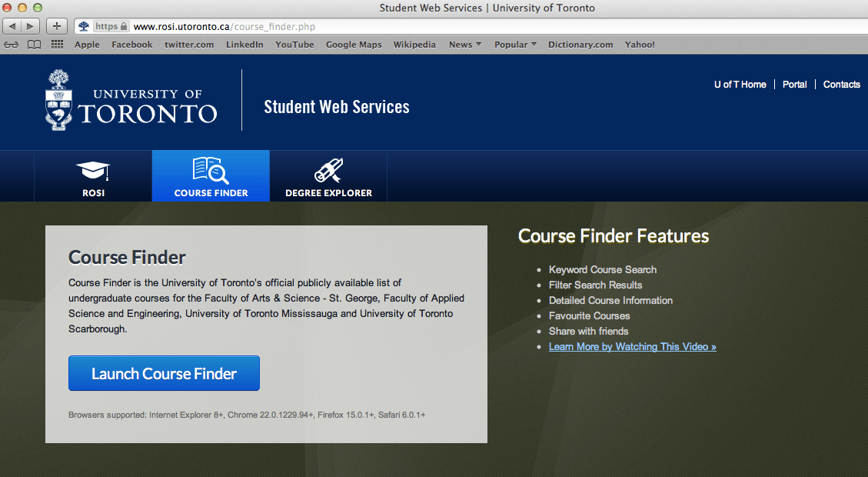Click the Keyword Course Search list item
This screenshot has height=477, width=868.
[x=602, y=270]
